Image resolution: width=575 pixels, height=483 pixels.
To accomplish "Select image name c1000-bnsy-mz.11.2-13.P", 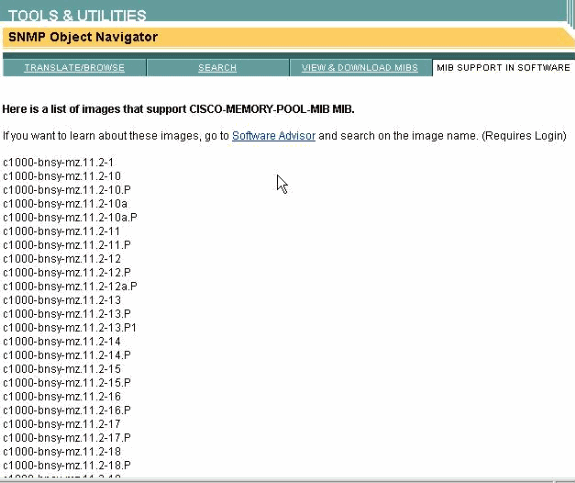I will point(67,314).
